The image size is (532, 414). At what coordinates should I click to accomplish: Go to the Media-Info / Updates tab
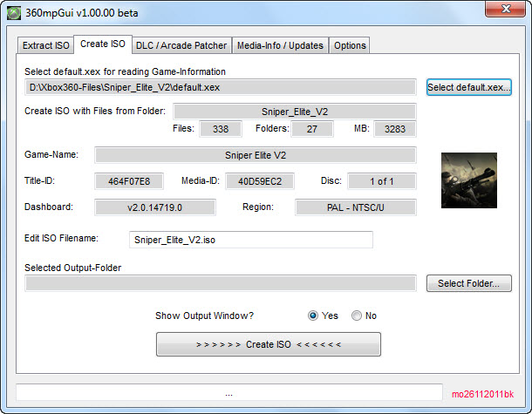pos(280,45)
